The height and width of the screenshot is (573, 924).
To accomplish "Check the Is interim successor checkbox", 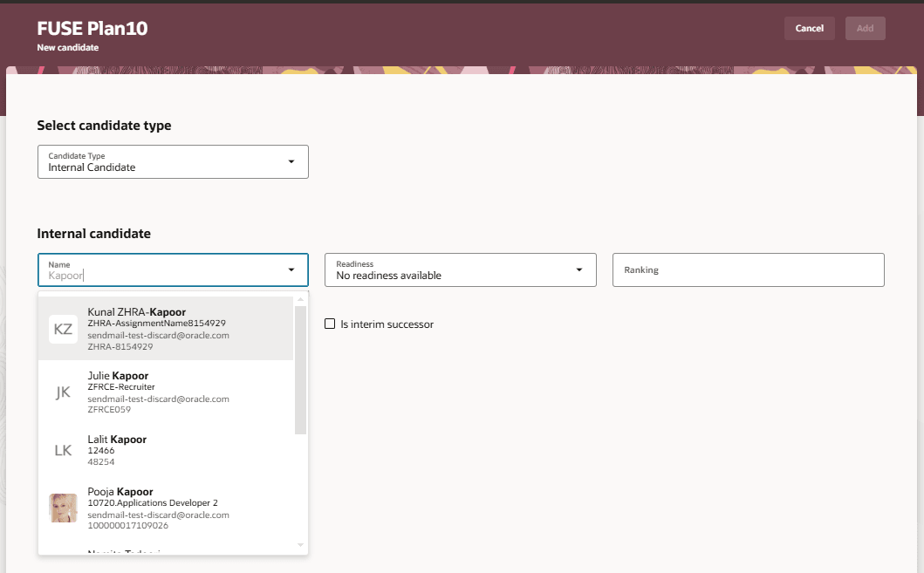I will tap(330, 324).
